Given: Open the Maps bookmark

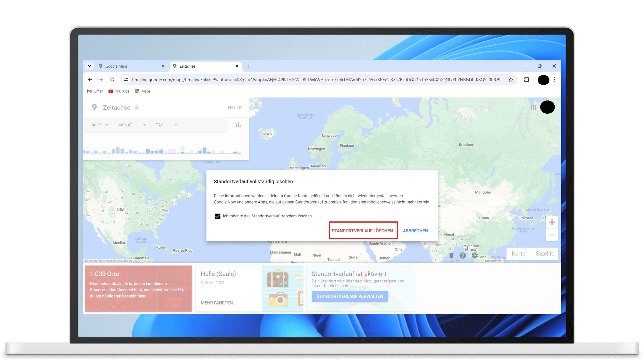Looking at the screenshot, I should click(x=142, y=91).
